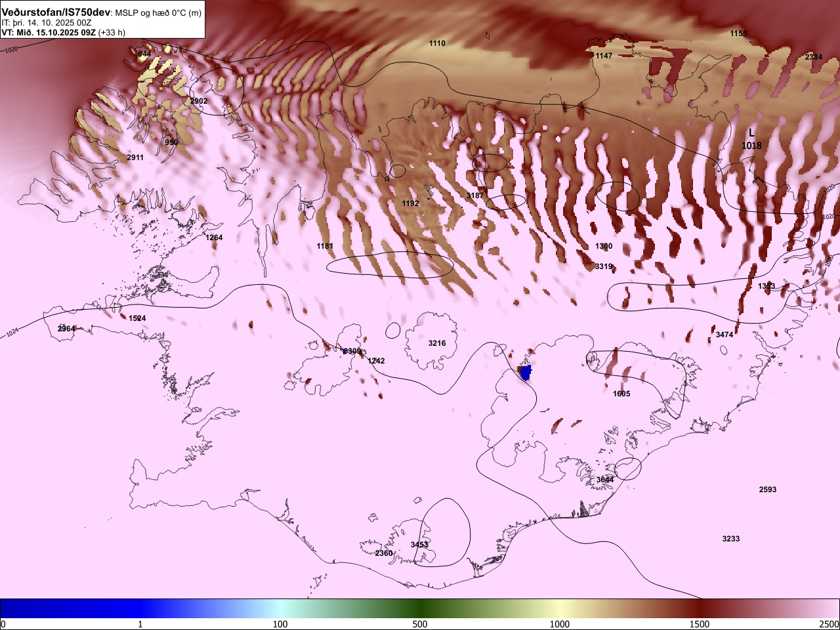Click the L low-pressure marker
Viewport: 840px width, 630px height.
tap(751, 133)
